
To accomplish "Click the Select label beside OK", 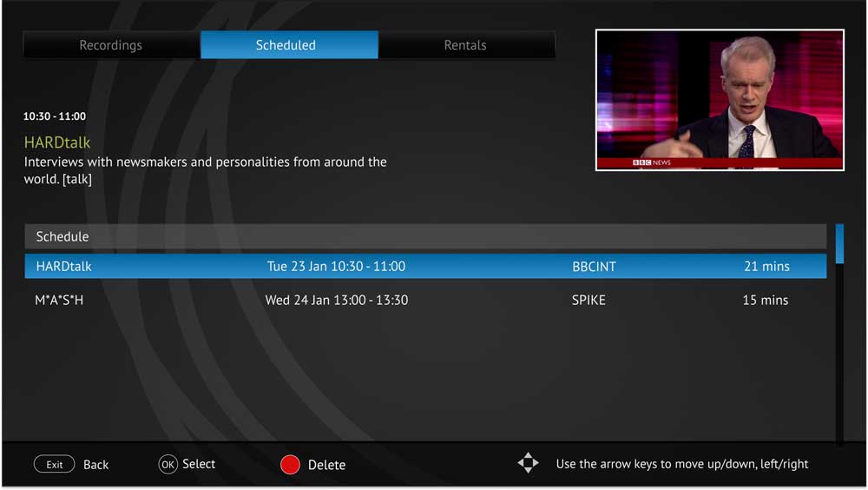I will [x=199, y=464].
